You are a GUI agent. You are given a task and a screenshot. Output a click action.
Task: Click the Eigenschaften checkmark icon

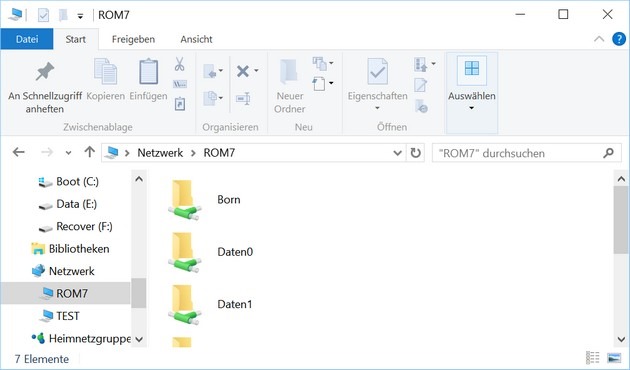[377, 72]
